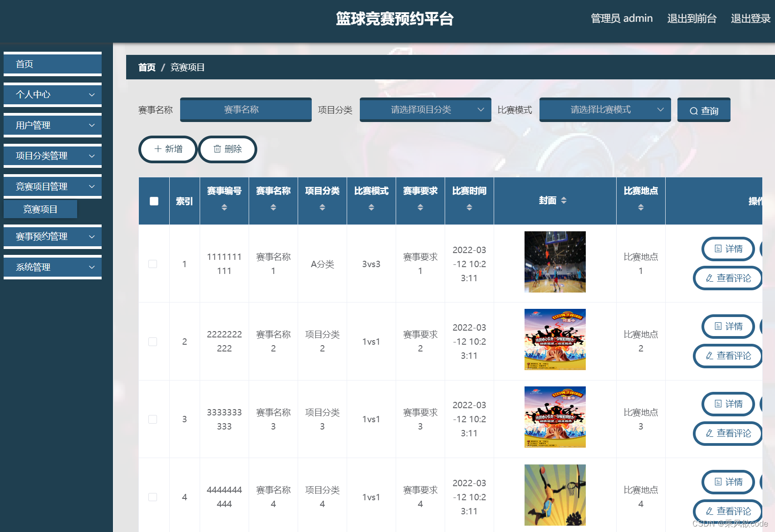Screen dimensions: 775x532
Task: Expand the 用户管理 sidebar section
Action: (x=52, y=125)
